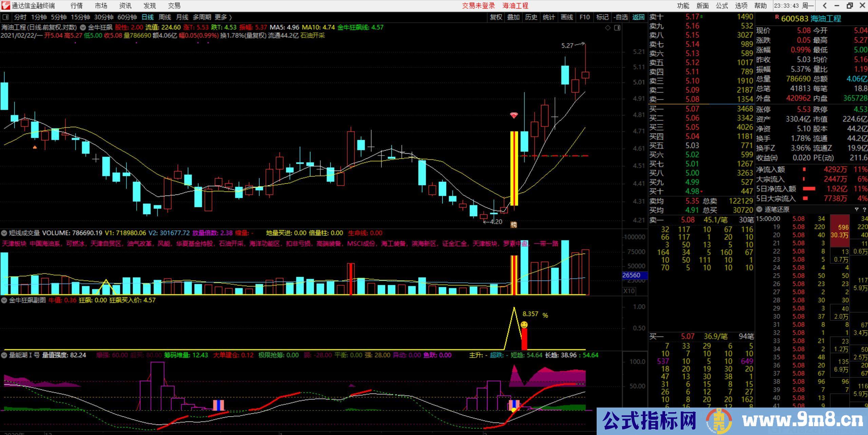
Task: Click the 交易未登录 login status link
Action: [x=479, y=6]
